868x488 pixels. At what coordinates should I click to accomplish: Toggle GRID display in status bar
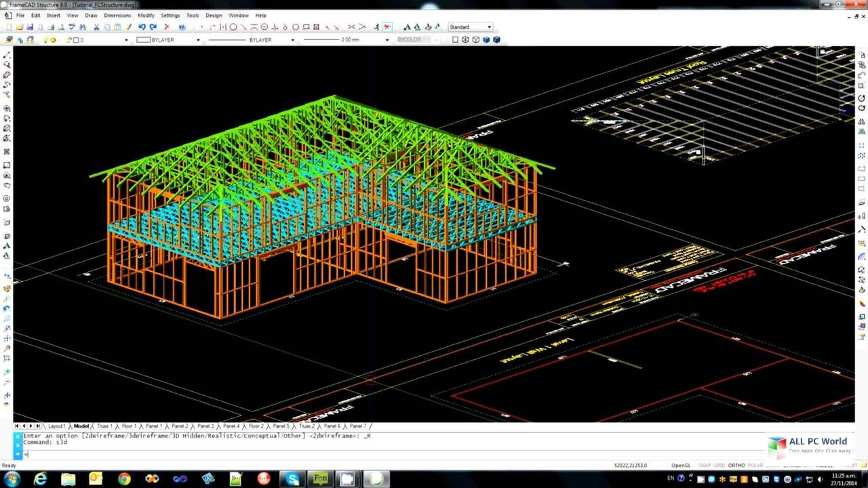tap(719, 466)
